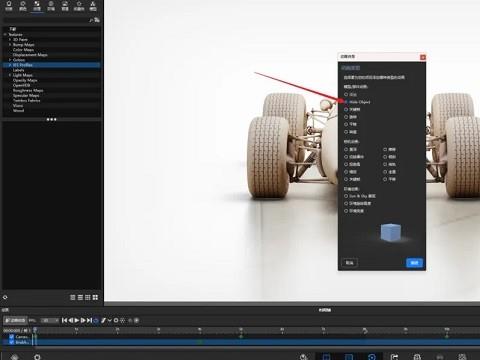480x360 pixels.
Task: Click the timeline ruler at marker 50
Action: pos(241,330)
